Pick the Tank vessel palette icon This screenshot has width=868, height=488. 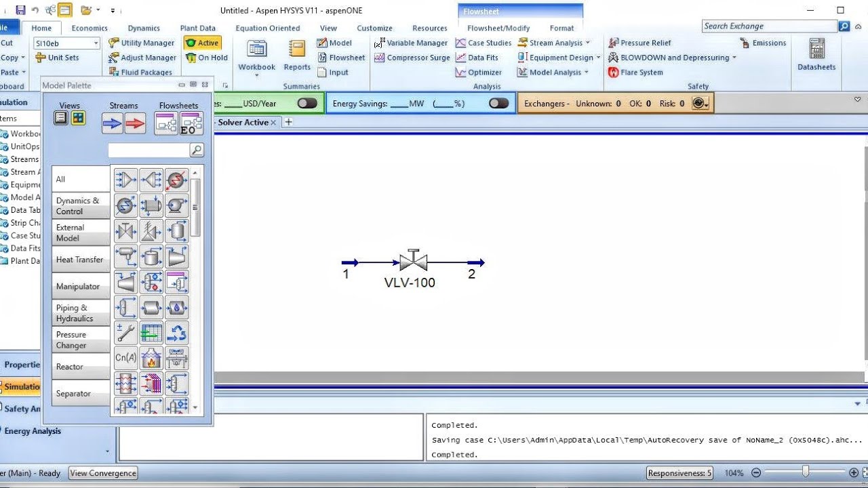(151, 256)
